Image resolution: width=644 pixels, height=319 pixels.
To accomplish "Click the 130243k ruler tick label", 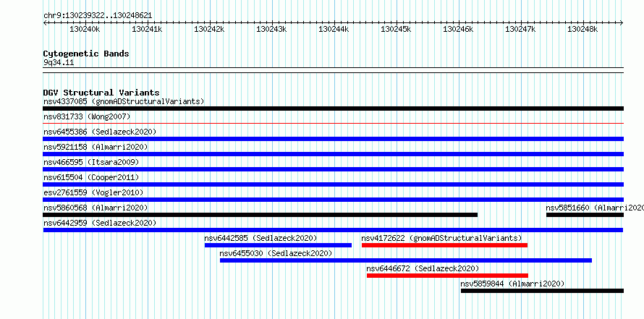I will click(x=271, y=29).
